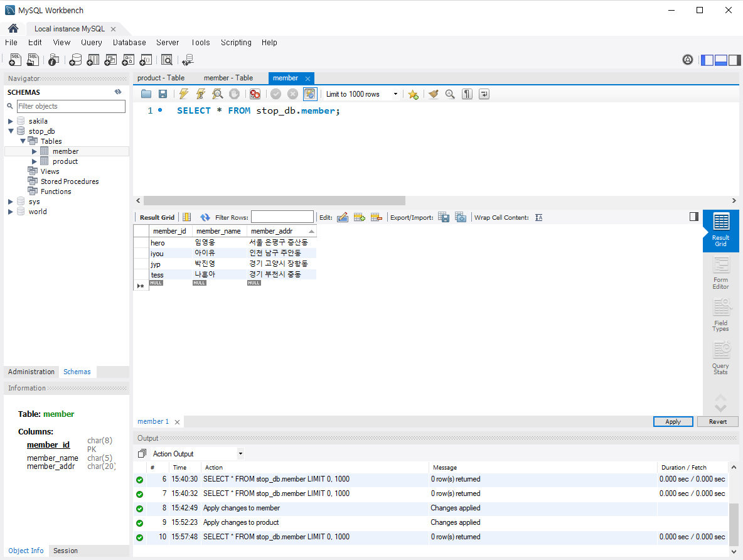The width and height of the screenshot is (743, 560).
Task: Click the create new stored procedure icon
Action: 128,60
